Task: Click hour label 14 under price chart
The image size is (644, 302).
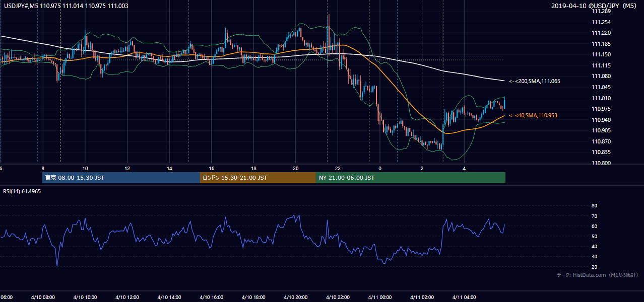Action: pos(169,168)
